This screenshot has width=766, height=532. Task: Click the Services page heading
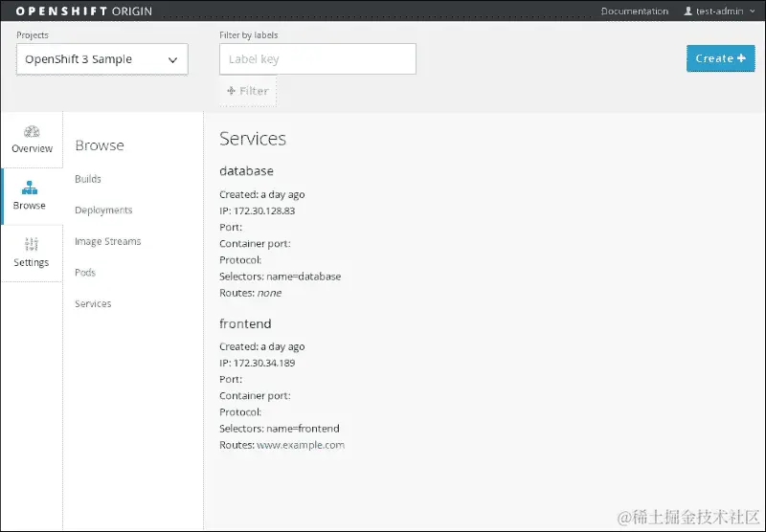(253, 139)
